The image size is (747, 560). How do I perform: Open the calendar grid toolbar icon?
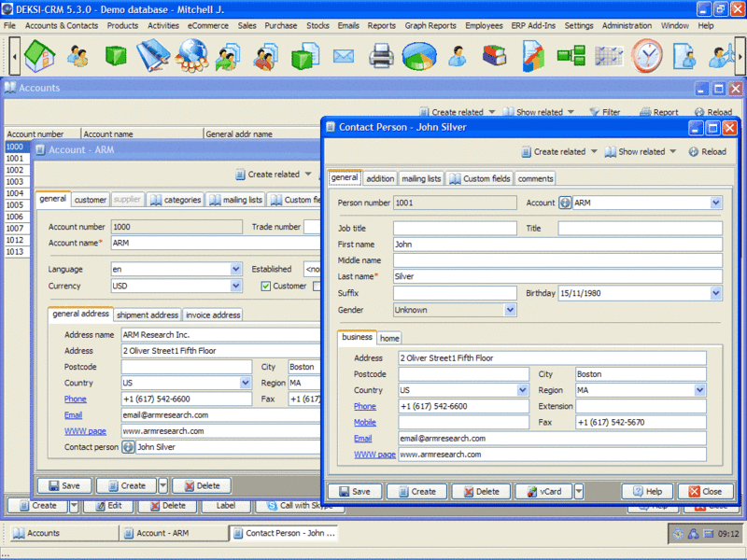point(609,56)
